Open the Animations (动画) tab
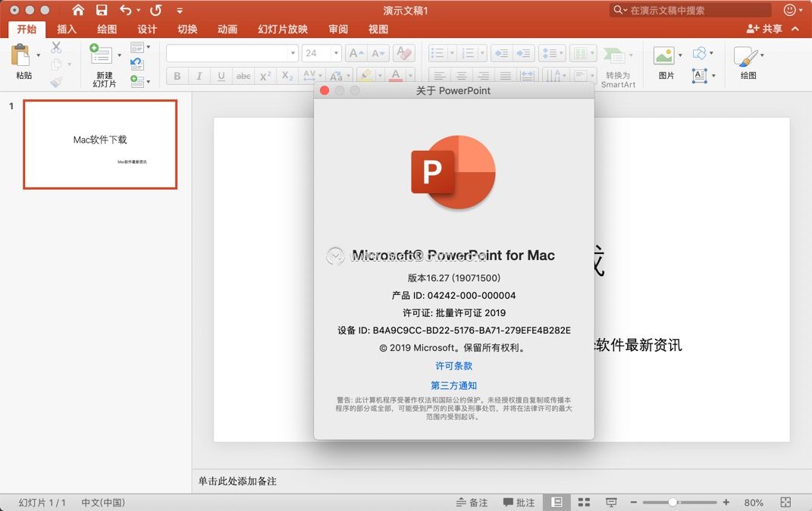Screen dimensions: 812x511 [227, 29]
